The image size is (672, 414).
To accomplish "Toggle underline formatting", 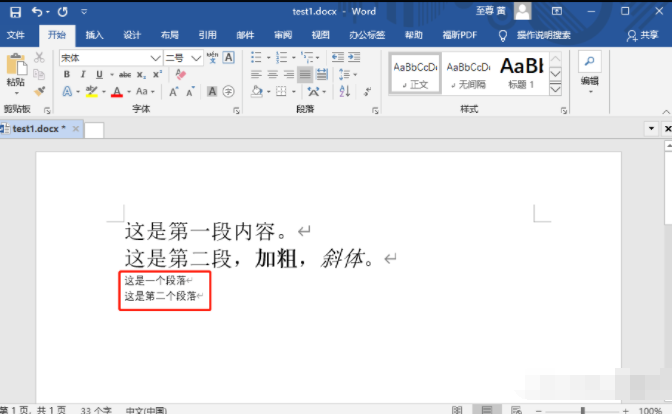I will tap(99, 75).
